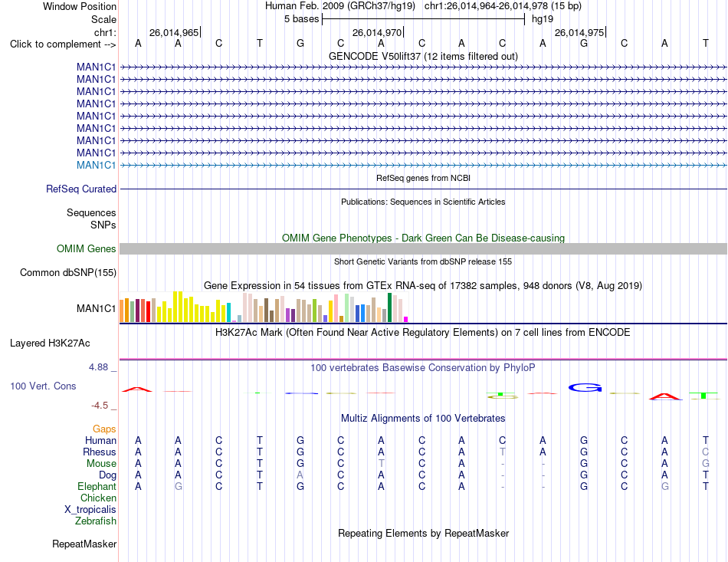Click the SNPs label under Publications
Viewport: 728px width, 562px height.
[103, 225]
